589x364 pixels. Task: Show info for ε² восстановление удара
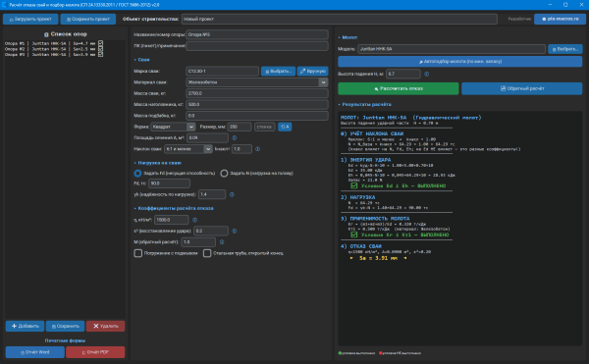click(235, 232)
